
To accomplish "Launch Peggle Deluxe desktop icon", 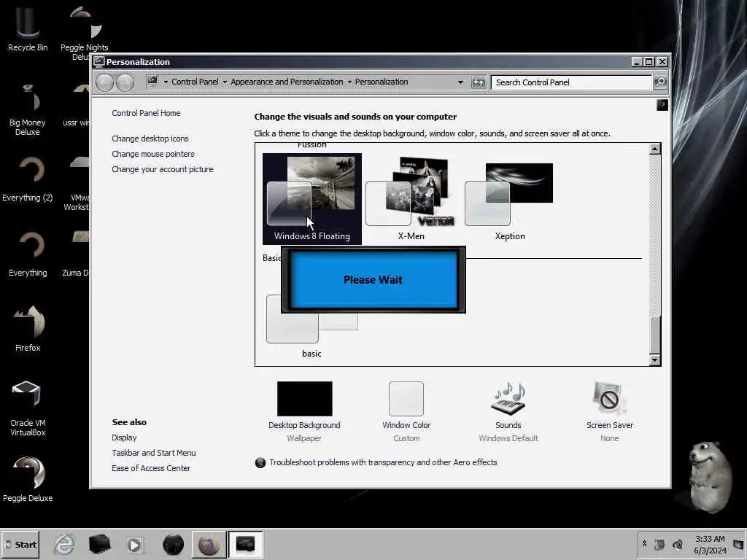I will click(28, 479).
